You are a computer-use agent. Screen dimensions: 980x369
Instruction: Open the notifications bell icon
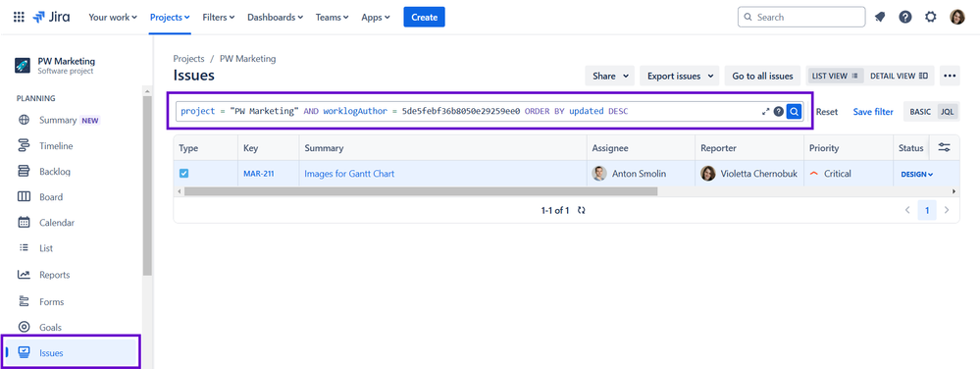coord(880,17)
